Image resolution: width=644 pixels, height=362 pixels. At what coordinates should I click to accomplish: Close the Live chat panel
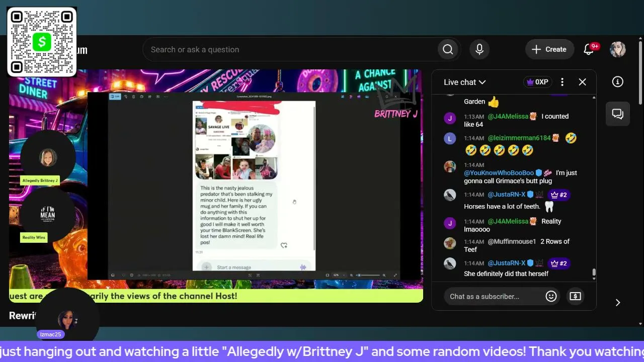pyautogui.click(x=582, y=82)
